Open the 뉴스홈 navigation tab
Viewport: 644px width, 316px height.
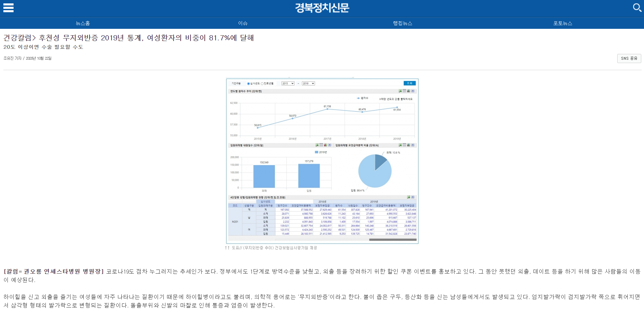point(83,23)
